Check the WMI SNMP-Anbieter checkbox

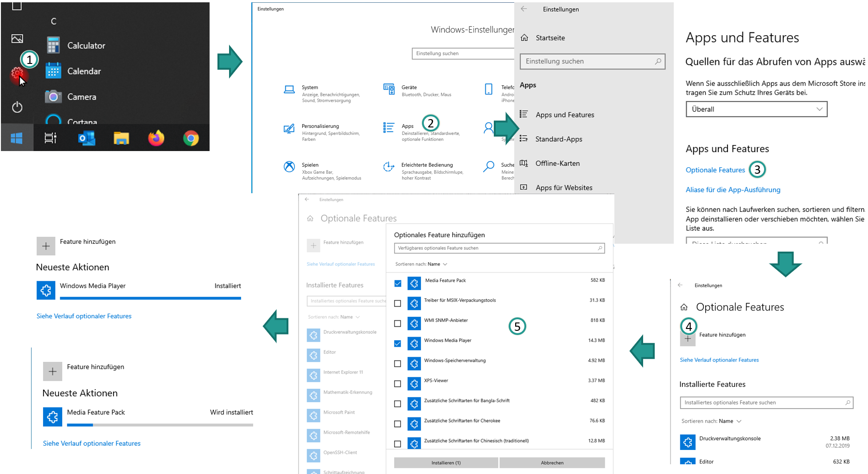pyautogui.click(x=397, y=323)
